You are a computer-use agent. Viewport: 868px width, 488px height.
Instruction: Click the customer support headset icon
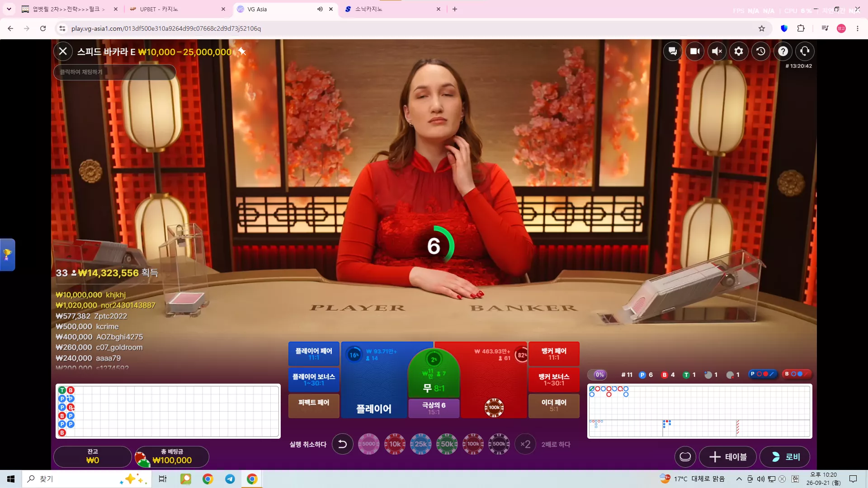(x=805, y=52)
